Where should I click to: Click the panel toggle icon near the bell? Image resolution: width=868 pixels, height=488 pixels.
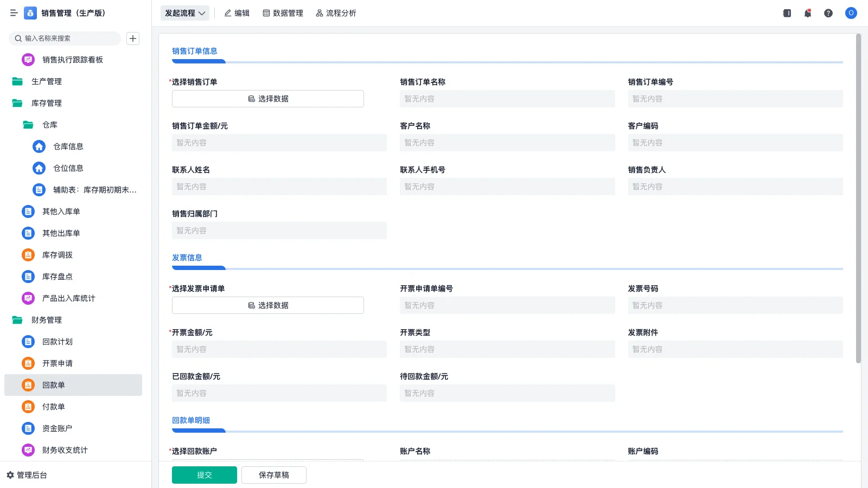[786, 13]
